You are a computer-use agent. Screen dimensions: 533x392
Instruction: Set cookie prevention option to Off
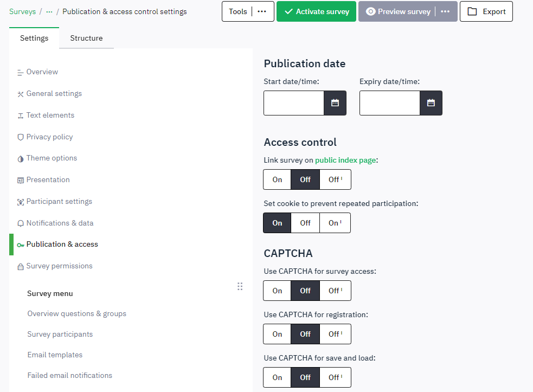click(x=305, y=223)
